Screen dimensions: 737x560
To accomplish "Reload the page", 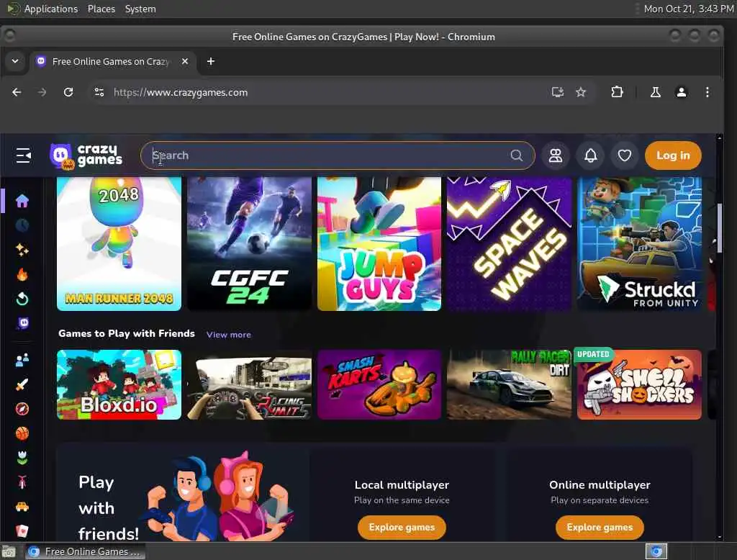I will pyautogui.click(x=68, y=92).
